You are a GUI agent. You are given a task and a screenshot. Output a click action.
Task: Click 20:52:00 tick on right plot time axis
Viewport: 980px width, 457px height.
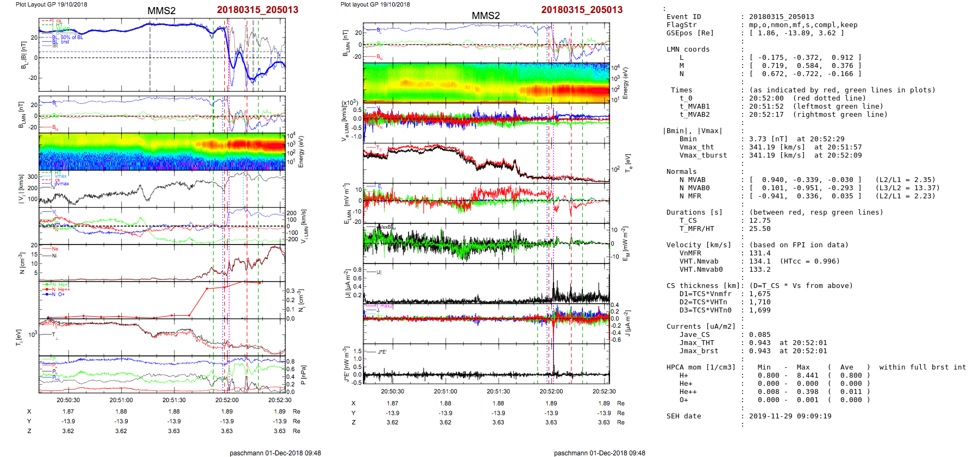pos(551,391)
